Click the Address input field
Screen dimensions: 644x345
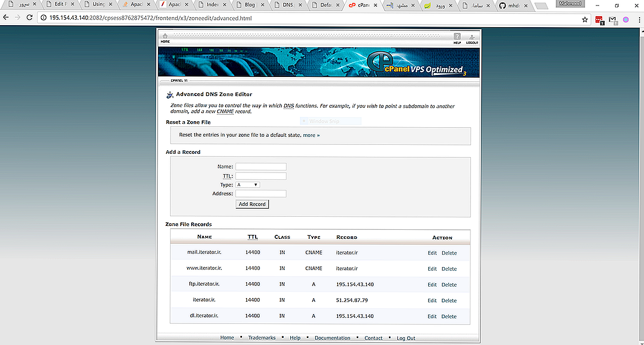point(261,194)
